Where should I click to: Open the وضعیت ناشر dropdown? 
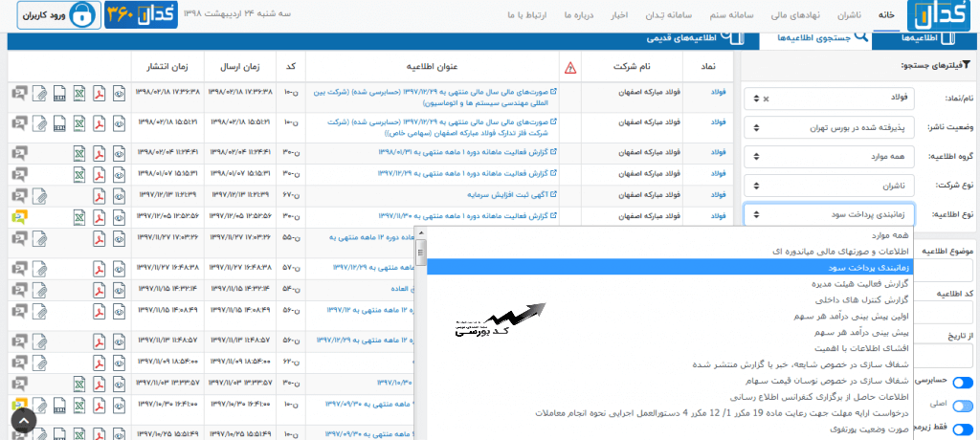[829, 127]
